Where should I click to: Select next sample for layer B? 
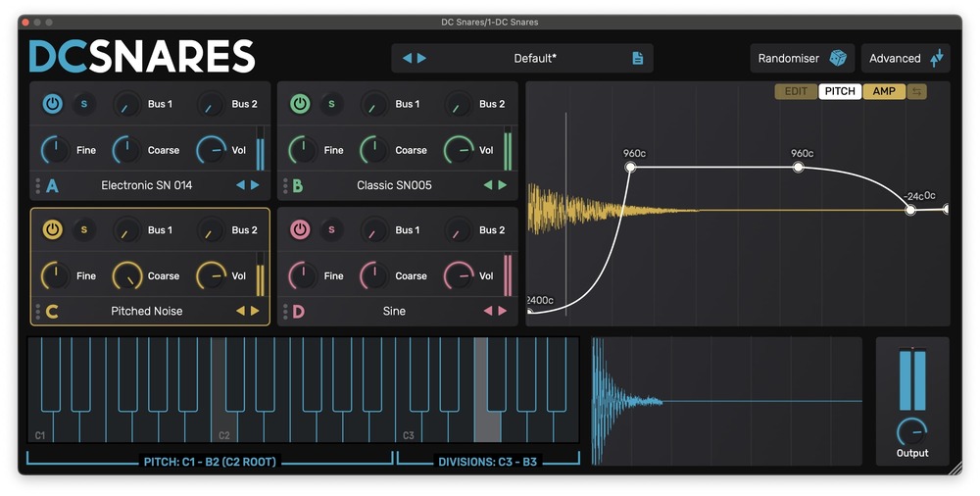tap(503, 185)
